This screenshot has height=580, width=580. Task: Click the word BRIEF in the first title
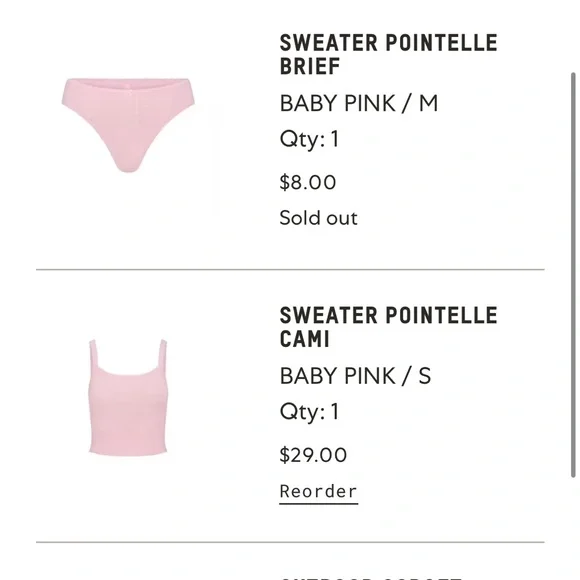click(x=310, y=67)
